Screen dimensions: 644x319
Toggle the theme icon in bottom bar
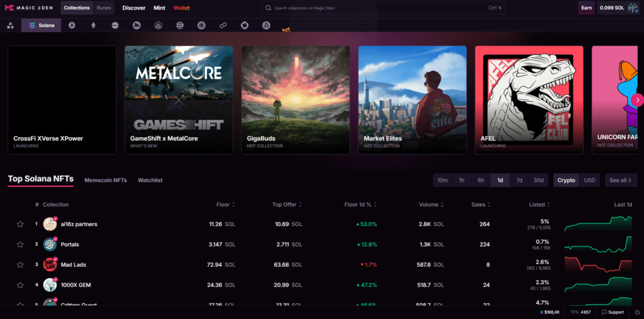[x=636, y=312]
